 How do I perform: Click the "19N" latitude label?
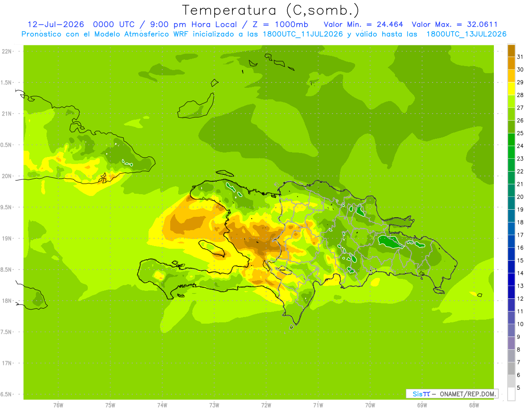pos(7,239)
